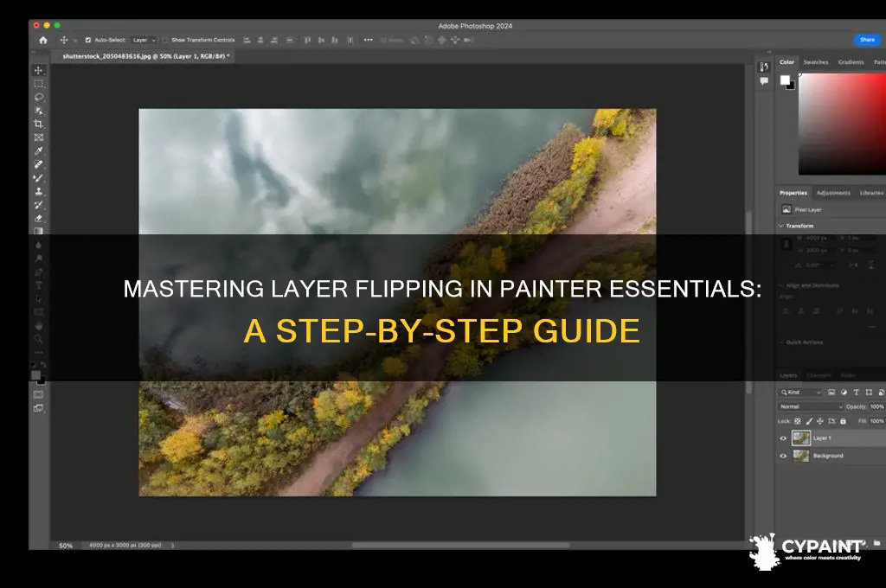
Task: Filter for adjustment layers icon
Action: click(x=844, y=392)
